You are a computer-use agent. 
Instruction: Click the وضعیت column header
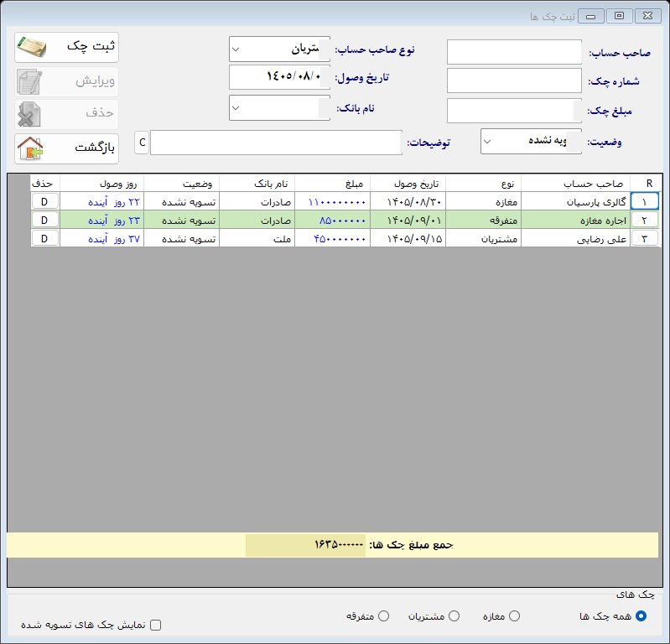(182, 184)
